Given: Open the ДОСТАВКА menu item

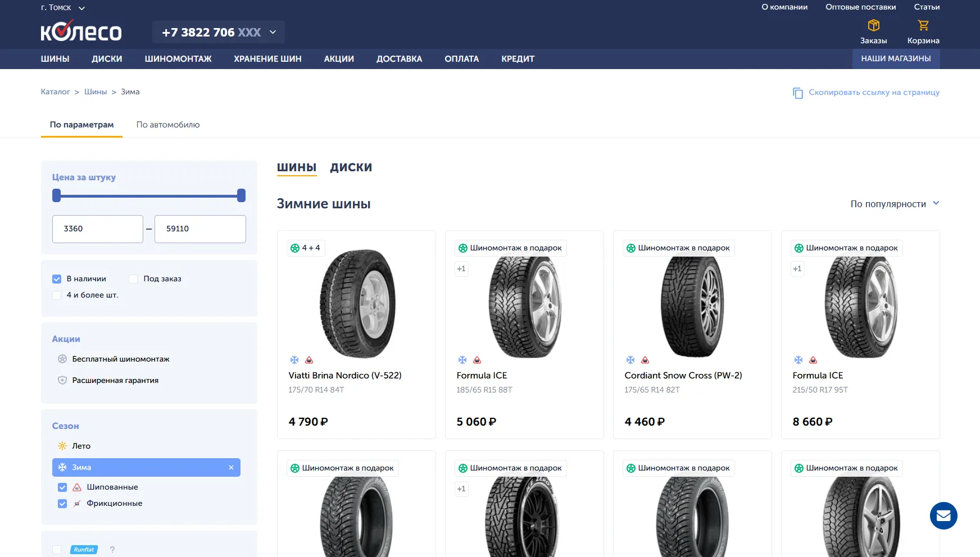Looking at the screenshot, I should (x=399, y=59).
